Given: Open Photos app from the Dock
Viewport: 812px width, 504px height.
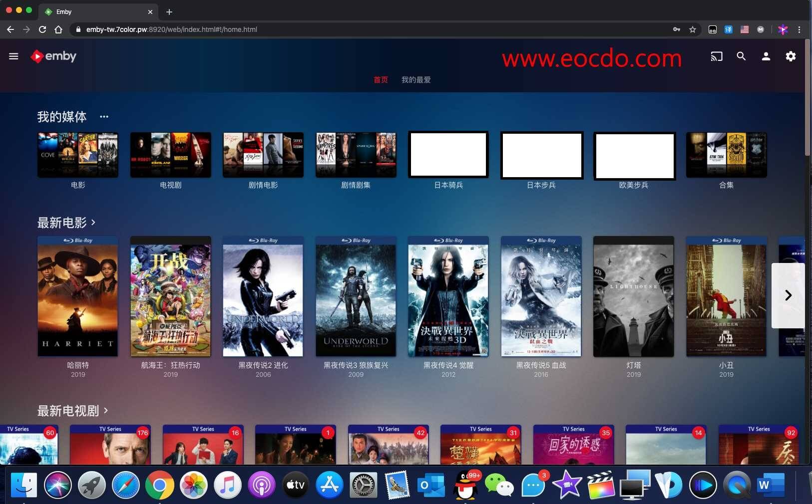Looking at the screenshot, I should tap(194, 485).
